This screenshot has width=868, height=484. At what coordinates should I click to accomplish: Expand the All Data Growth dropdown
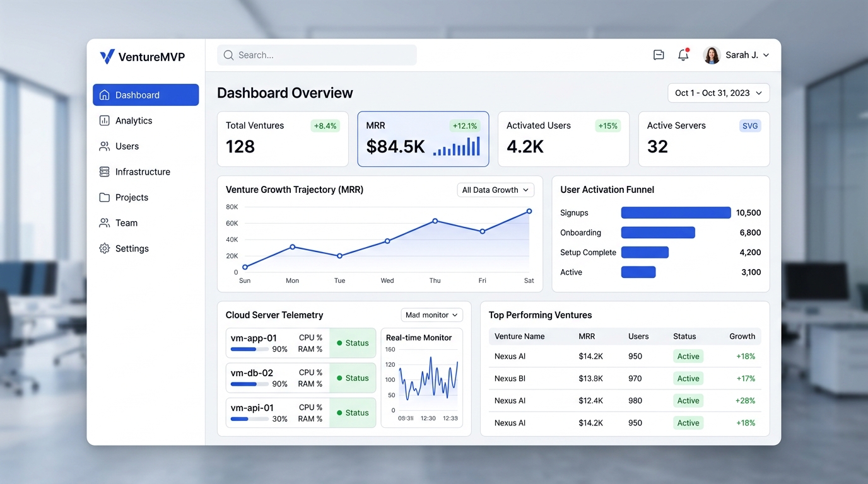click(x=495, y=190)
